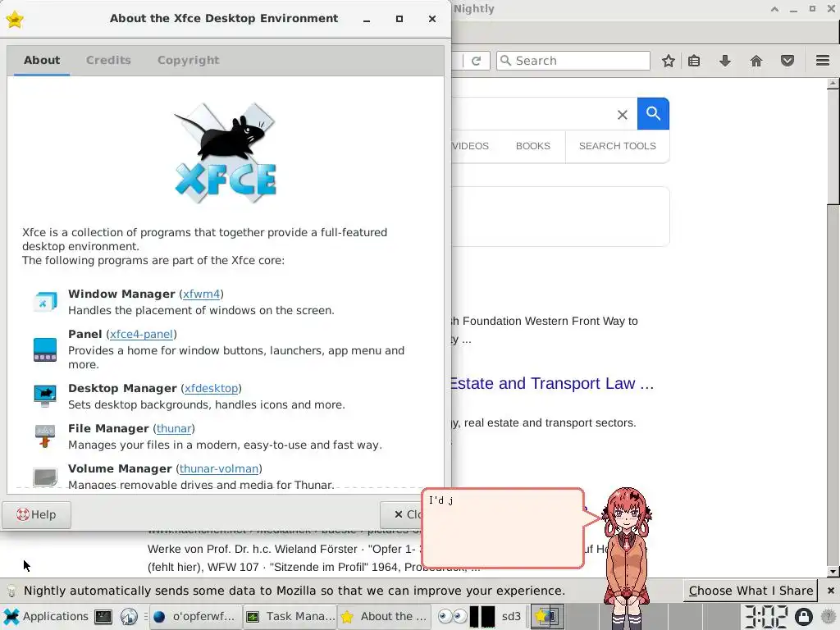Click the sd3 label in panel
Screen dimensions: 840x630
(511, 617)
